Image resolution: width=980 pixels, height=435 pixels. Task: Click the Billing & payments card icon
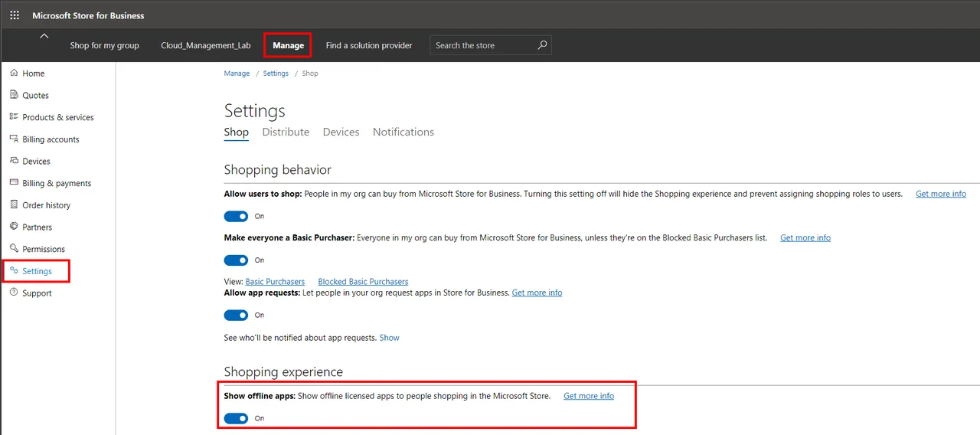(x=14, y=183)
